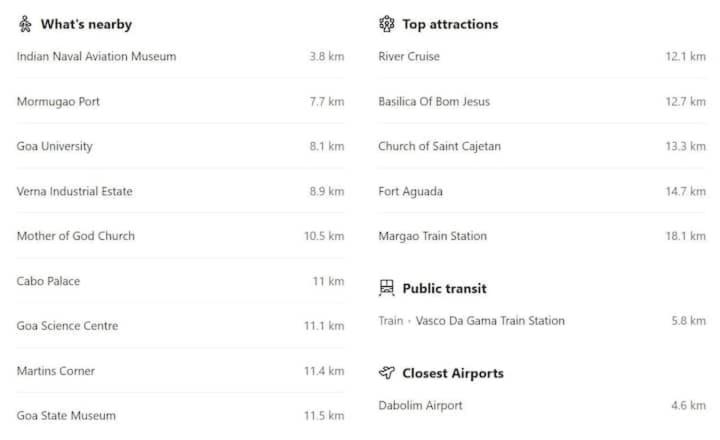Screen dimensions: 720x440
Task: Select Indian Naval Aviation Museum entry
Action: 180,56
